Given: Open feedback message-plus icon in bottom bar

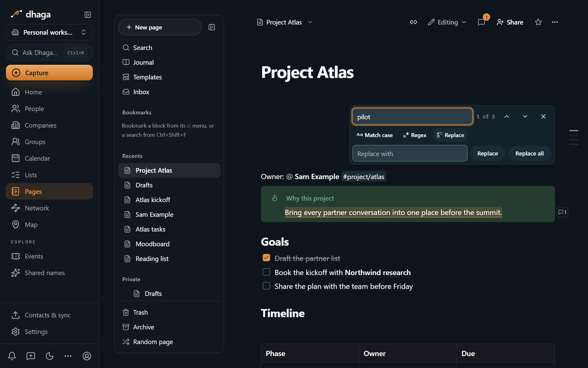Looking at the screenshot, I should [31, 356].
